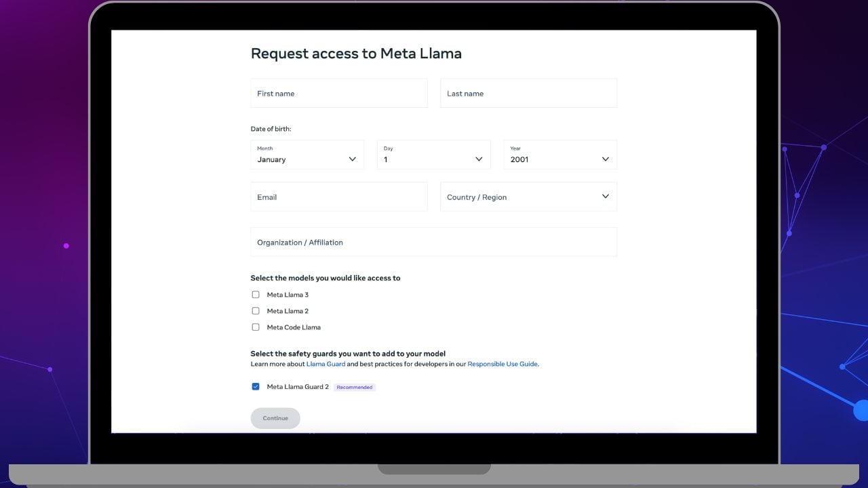Open the Day dropdown showing 1
Screen dimensions: 868x488
(x=434, y=155)
